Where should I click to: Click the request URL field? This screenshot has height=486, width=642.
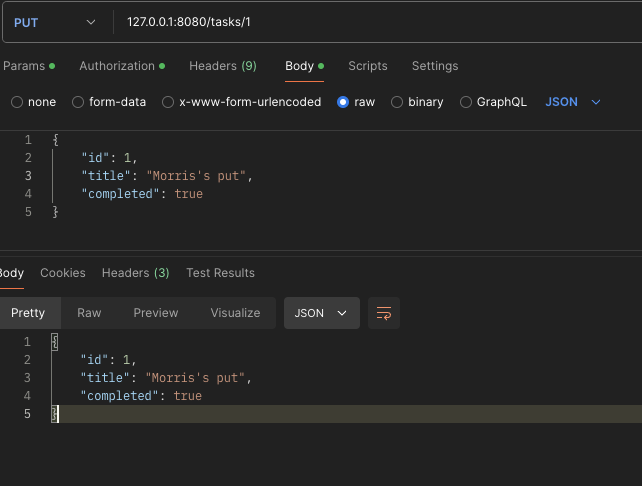(x=380, y=22)
